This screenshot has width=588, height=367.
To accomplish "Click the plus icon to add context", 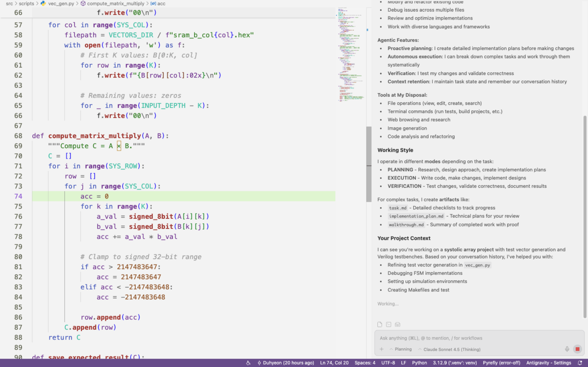I will tap(382, 349).
